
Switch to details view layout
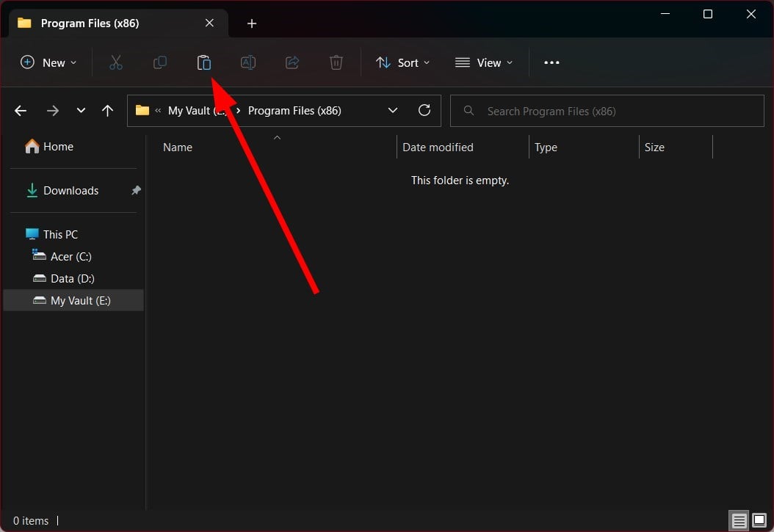tap(739, 520)
